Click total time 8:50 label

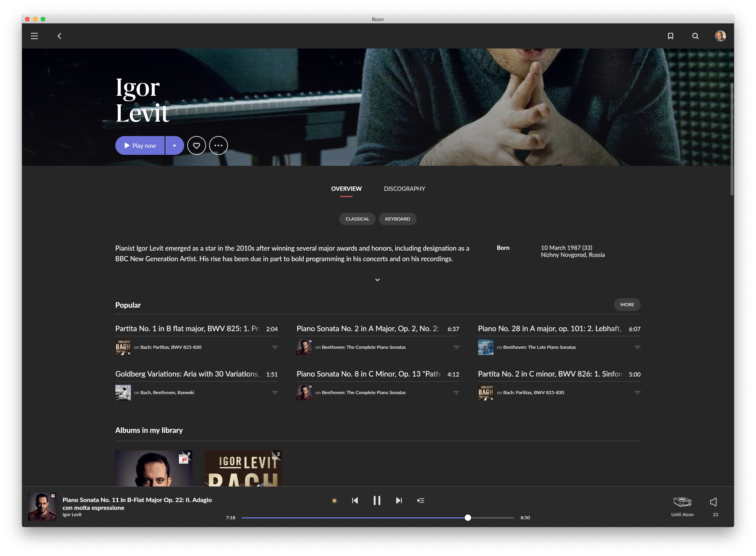tap(525, 518)
